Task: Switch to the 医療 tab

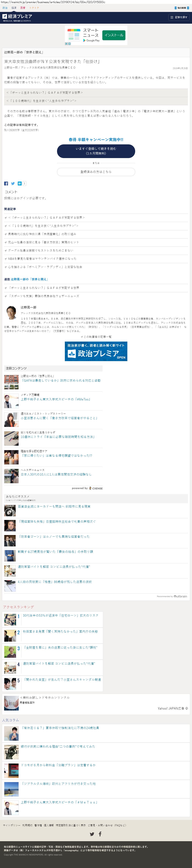Action: click(23, 8)
